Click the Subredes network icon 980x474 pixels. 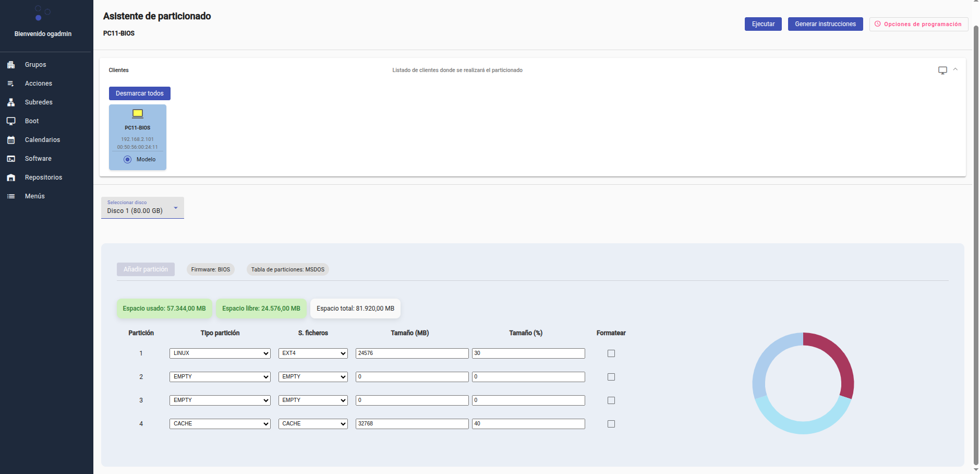click(11, 102)
